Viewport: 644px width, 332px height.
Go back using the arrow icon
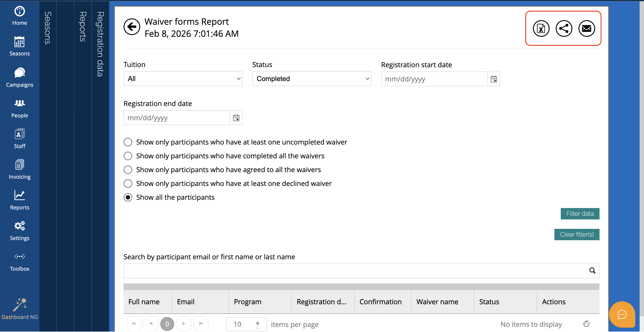point(132,27)
